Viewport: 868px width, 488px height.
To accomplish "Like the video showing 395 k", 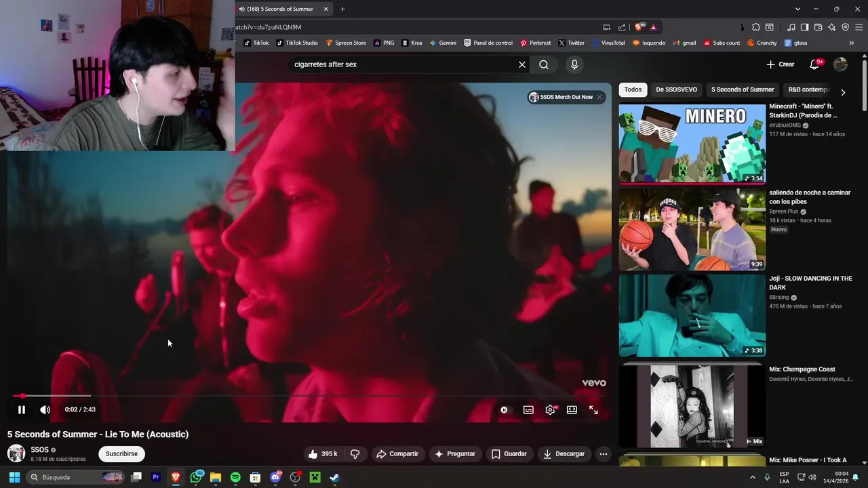I will 323,454.
